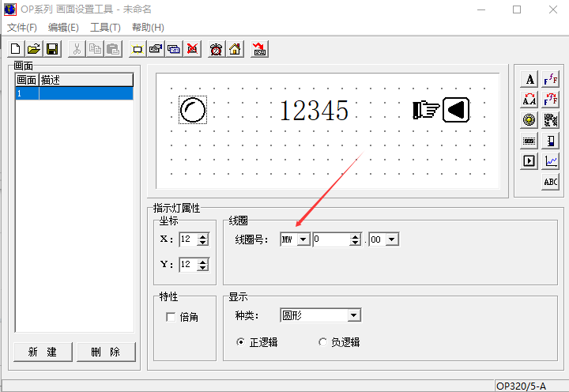Click the application icon in title bar

pos(10,9)
